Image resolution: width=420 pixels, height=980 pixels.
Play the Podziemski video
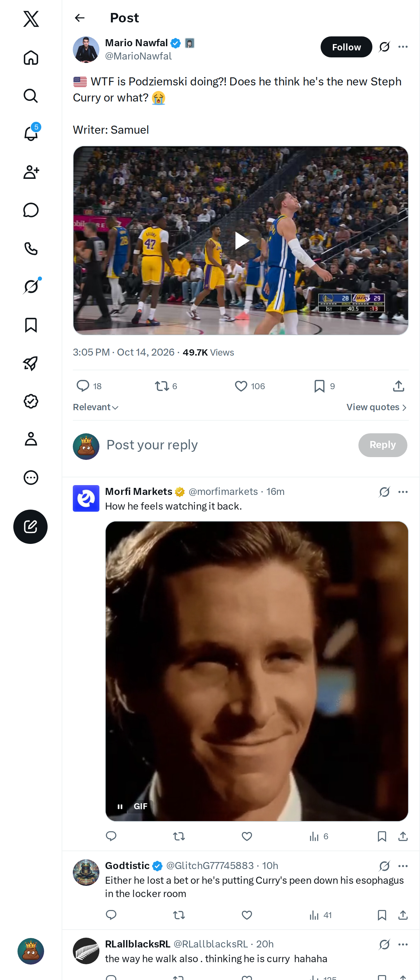241,240
